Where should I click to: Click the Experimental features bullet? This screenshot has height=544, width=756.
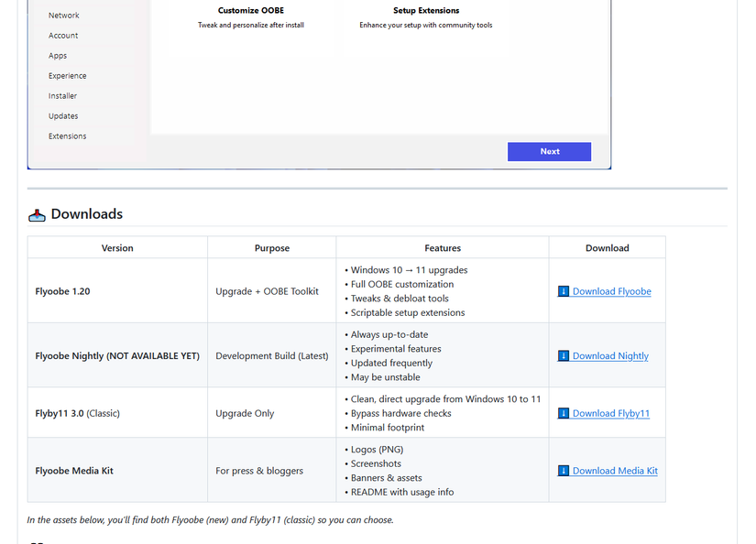393,349
